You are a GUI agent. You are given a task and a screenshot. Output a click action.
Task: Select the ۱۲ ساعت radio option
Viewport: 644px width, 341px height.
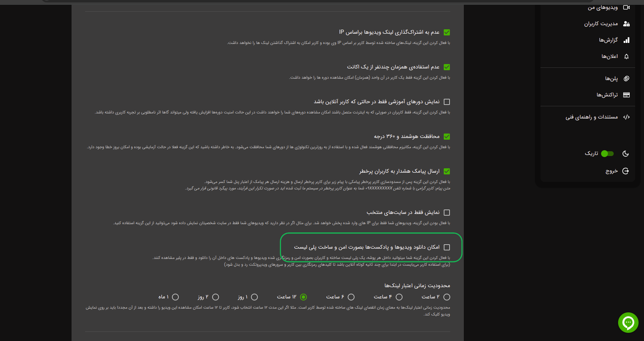303,297
